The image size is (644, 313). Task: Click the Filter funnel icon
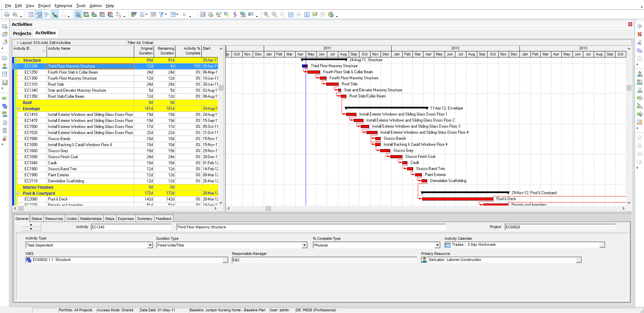coord(161,14)
